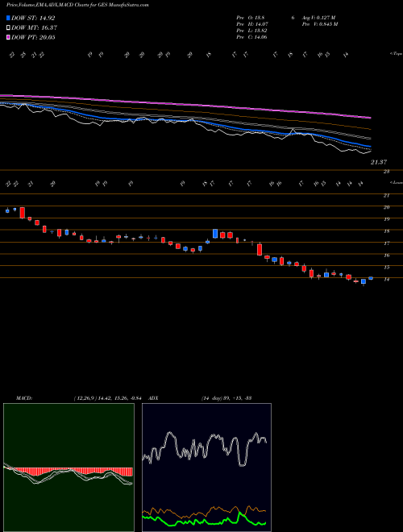The image size is (403, 532).
Task: Open the dark blue ADX indicator chart panel
Action: point(206,468)
